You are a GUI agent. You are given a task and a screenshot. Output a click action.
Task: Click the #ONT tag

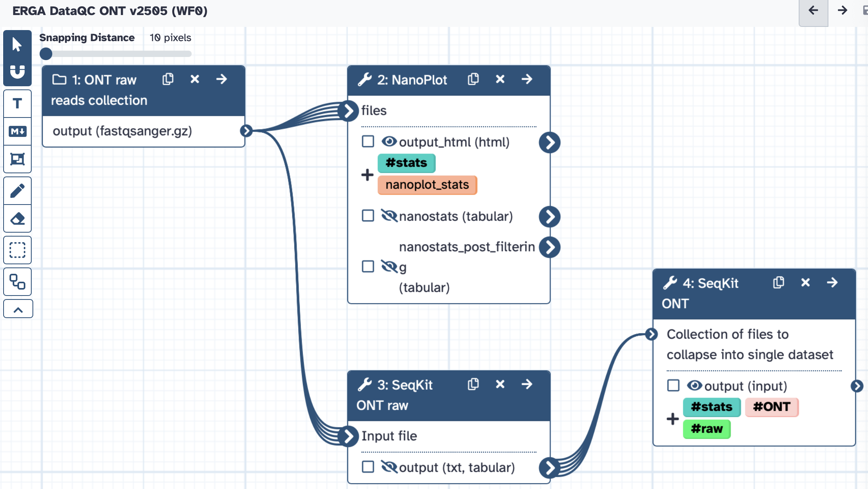(x=772, y=407)
